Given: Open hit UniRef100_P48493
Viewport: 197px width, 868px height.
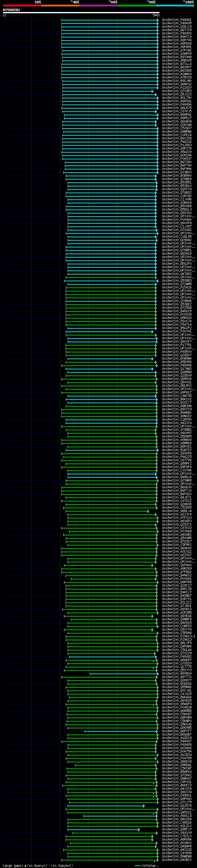Looking at the screenshot, I should (176, 33).
